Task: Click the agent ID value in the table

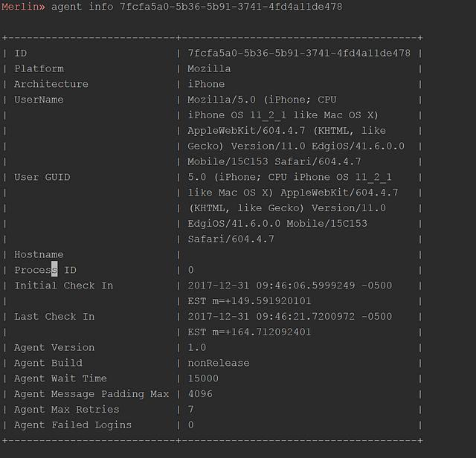Action: click(298, 53)
